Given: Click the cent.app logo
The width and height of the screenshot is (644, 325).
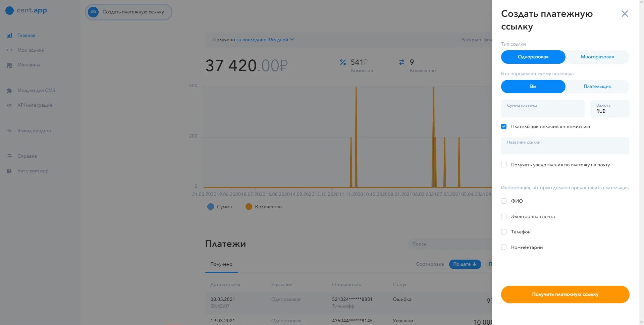Looking at the screenshot, I should pyautogui.click(x=26, y=10).
